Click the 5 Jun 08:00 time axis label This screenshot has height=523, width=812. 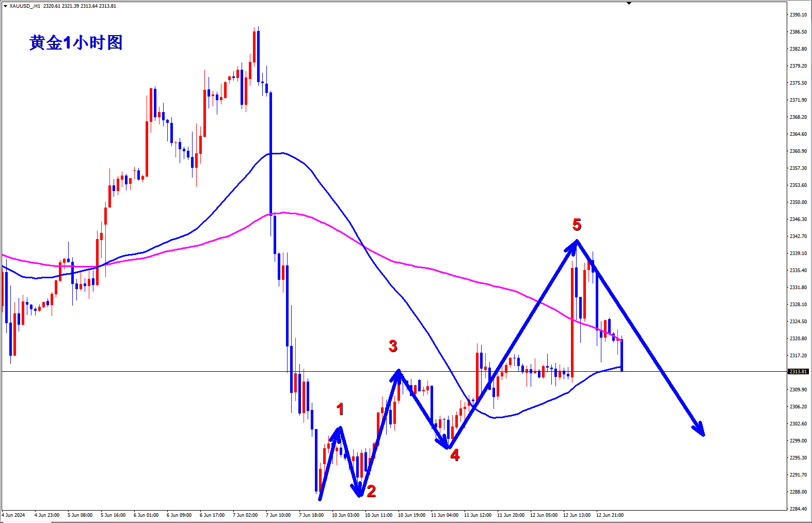[80, 515]
